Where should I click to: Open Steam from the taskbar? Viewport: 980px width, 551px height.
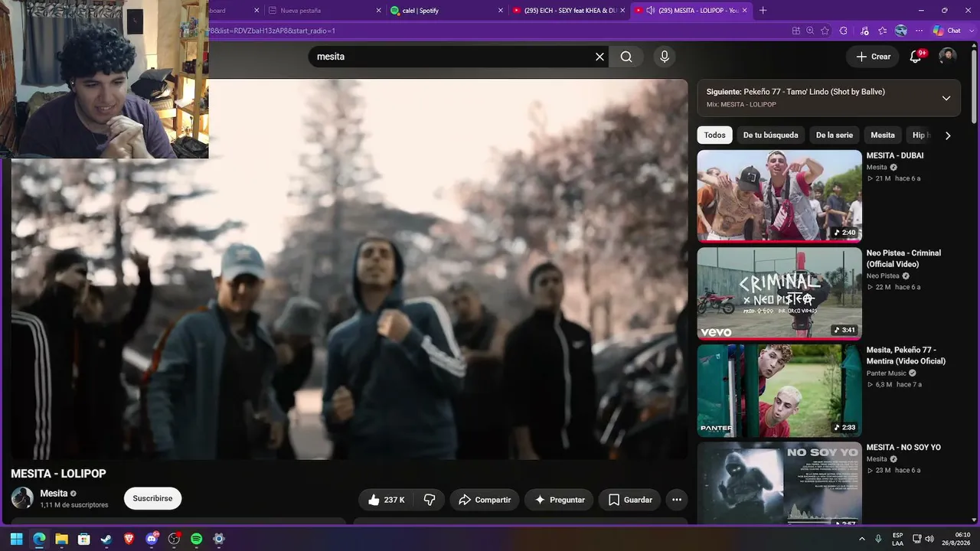106,539
